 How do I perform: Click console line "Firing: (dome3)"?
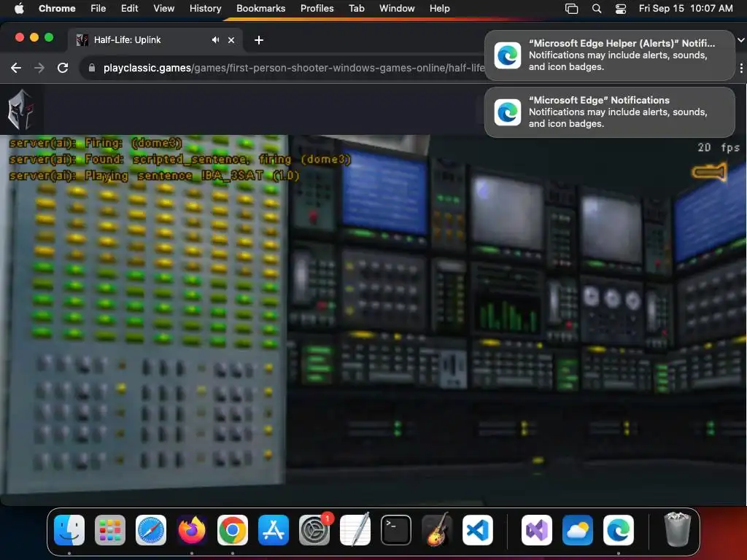click(96, 143)
